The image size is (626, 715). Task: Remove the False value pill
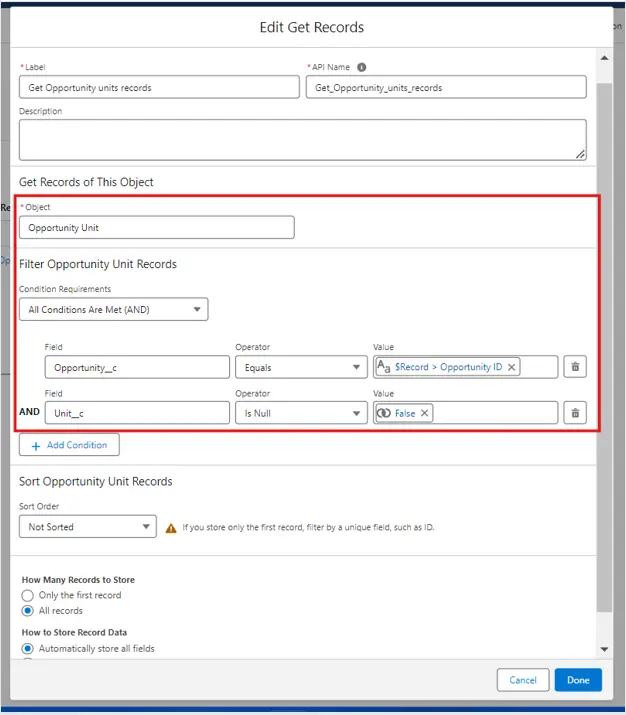[x=424, y=413]
